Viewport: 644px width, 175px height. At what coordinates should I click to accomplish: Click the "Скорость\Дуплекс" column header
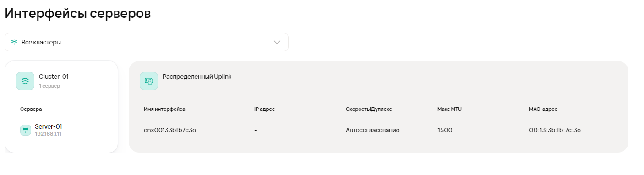click(369, 109)
